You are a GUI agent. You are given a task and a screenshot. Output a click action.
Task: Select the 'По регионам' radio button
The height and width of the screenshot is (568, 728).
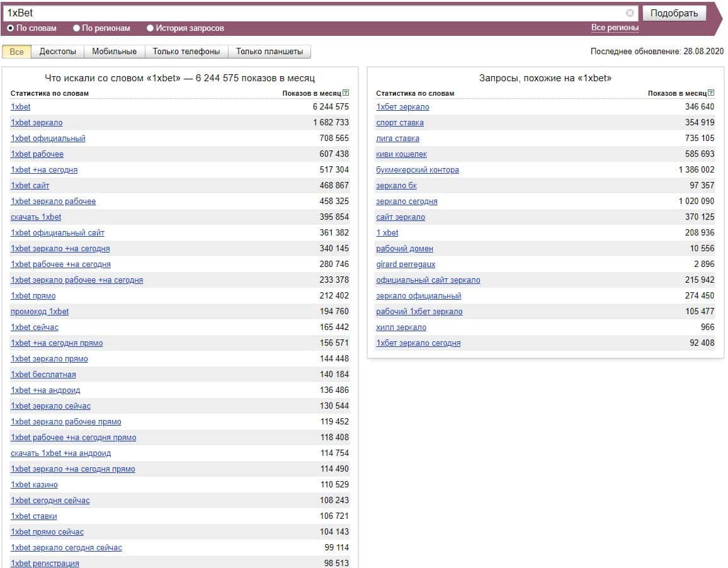[77, 28]
